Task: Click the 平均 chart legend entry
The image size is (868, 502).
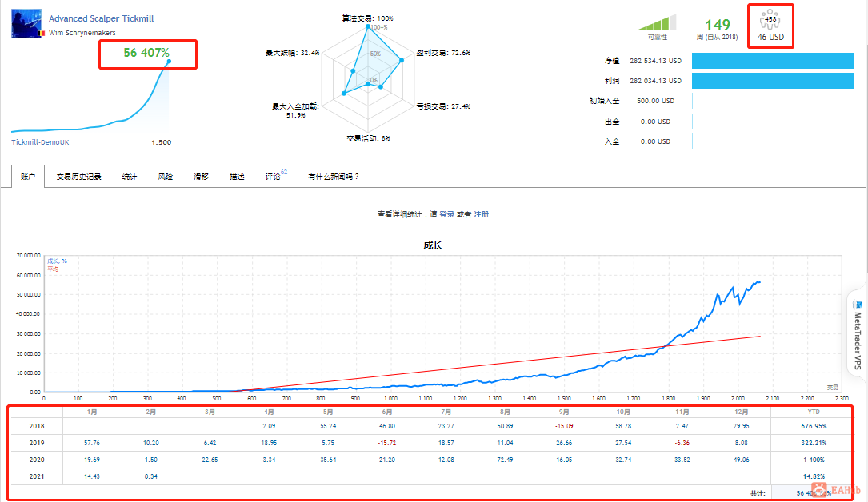Action: tap(53, 269)
